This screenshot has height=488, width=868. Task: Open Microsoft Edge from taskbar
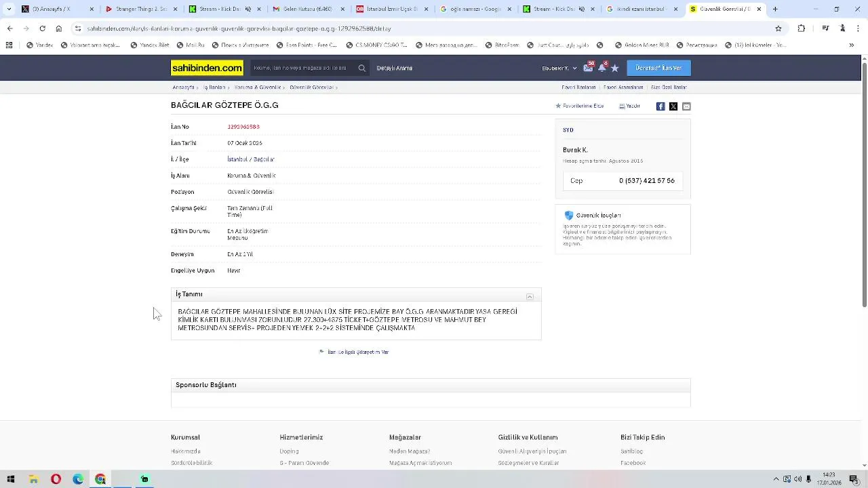point(78,479)
